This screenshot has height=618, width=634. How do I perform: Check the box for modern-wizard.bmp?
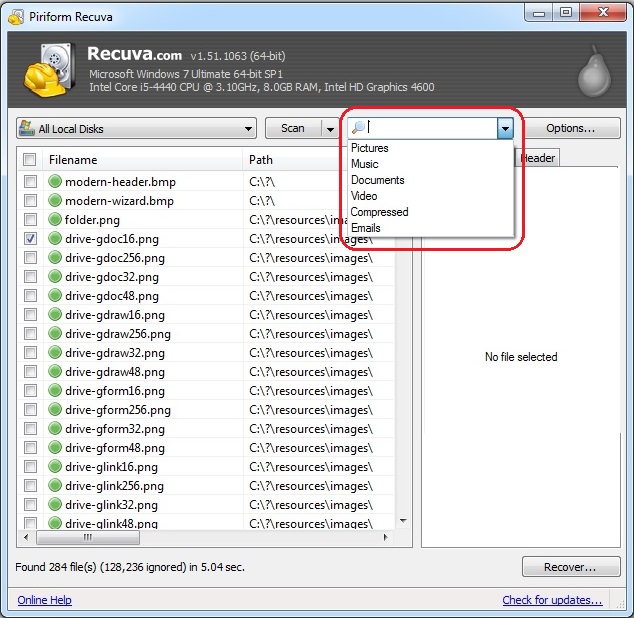point(30,200)
